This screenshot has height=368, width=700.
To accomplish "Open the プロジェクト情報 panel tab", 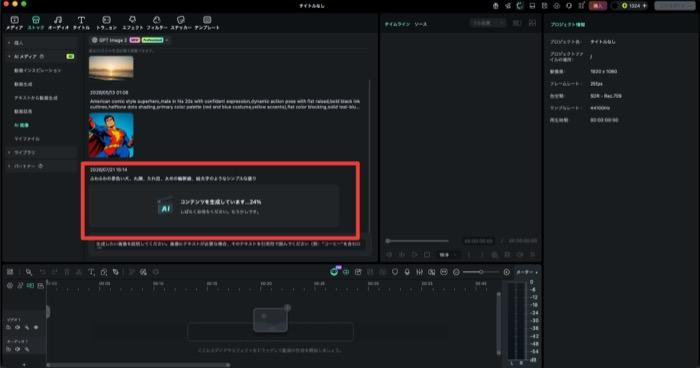I will click(x=567, y=25).
